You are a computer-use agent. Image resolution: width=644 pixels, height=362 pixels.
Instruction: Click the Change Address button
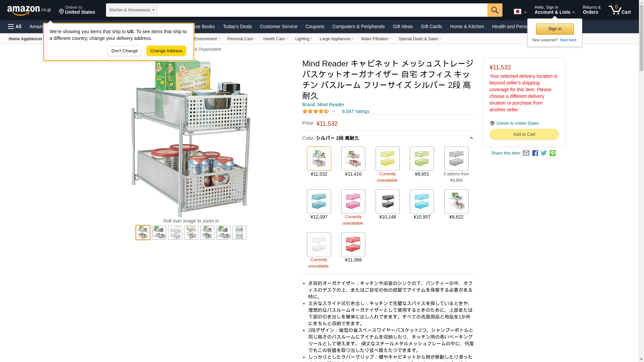(x=166, y=51)
